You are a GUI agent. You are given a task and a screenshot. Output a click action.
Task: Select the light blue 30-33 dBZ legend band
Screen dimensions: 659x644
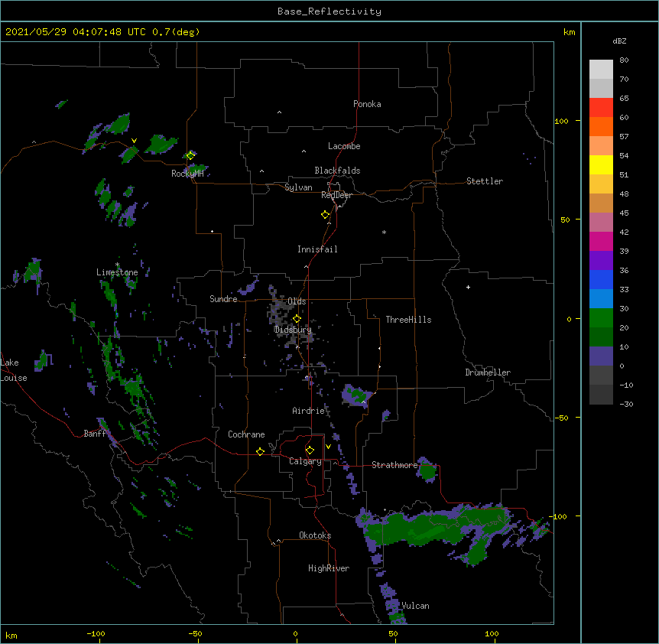(x=601, y=299)
